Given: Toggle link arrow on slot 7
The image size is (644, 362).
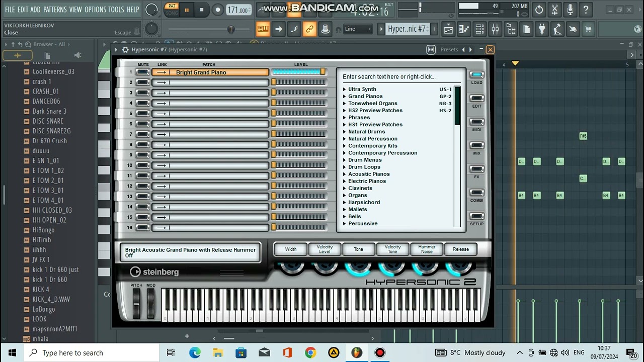Looking at the screenshot, I should (161, 134).
